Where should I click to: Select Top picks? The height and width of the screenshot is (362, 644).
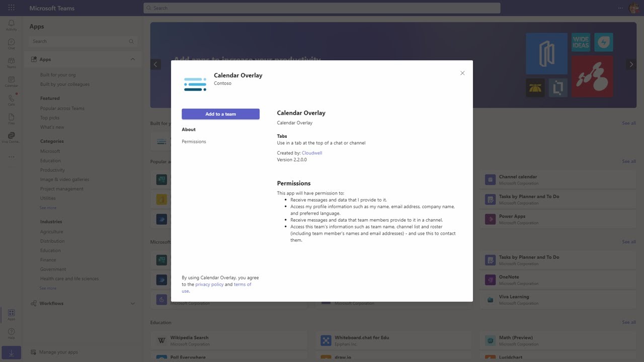tap(50, 118)
